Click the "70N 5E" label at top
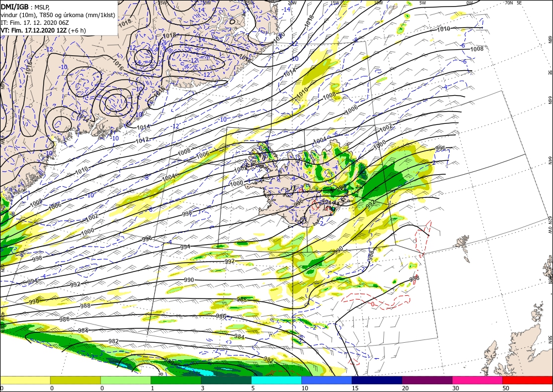553x392 pixels. tap(513, 2)
